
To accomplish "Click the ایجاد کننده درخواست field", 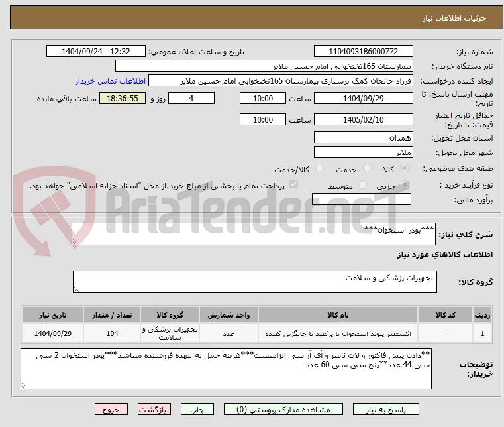I will tap(281, 80).
